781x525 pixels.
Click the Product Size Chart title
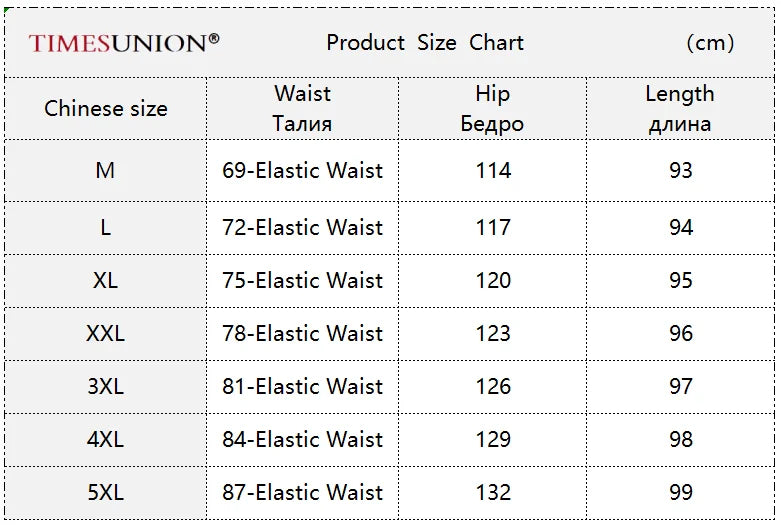pos(425,42)
